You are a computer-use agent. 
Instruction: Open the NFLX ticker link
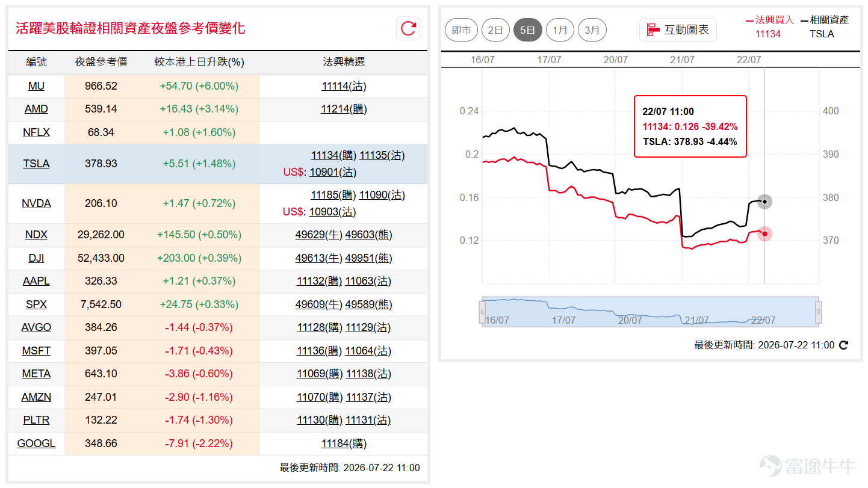(36, 132)
